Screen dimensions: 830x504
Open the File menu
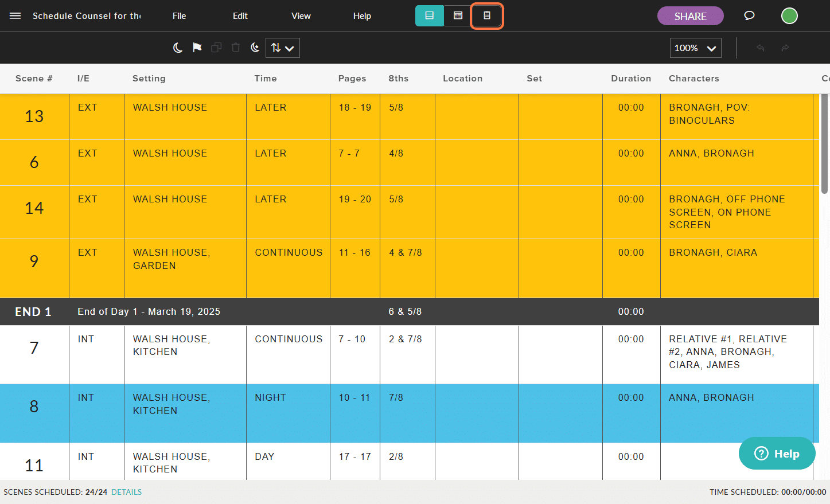[x=179, y=15]
